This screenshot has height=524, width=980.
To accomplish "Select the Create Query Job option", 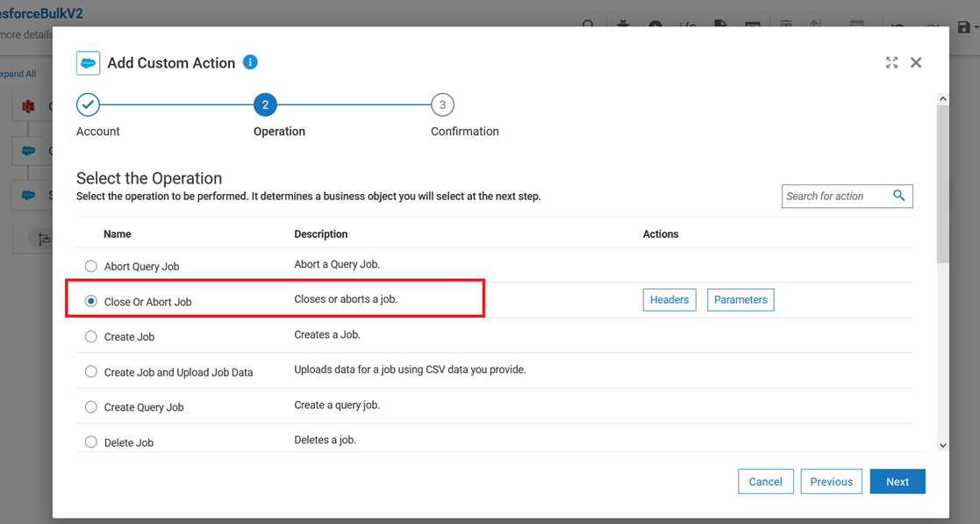I will click(x=91, y=407).
